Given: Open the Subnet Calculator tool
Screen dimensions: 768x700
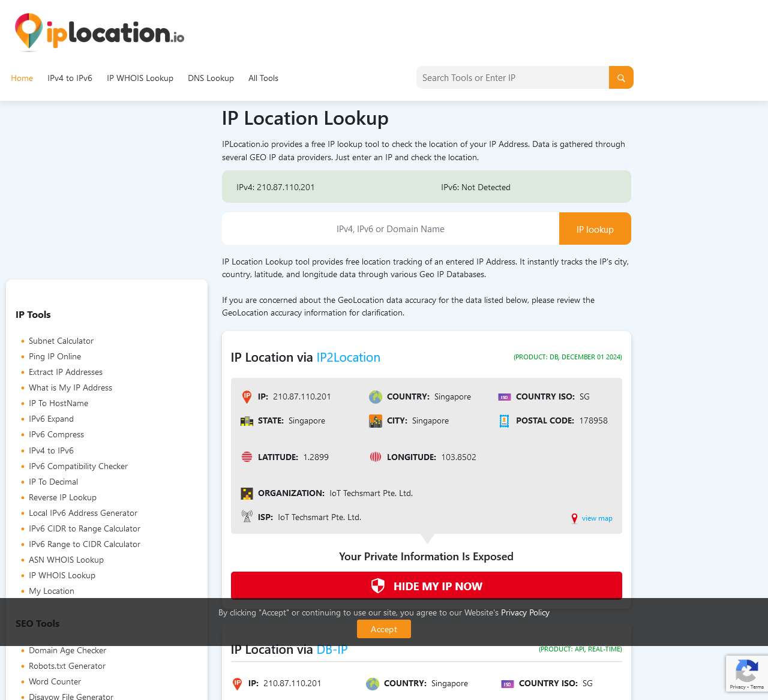Looking at the screenshot, I should tap(61, 341).
